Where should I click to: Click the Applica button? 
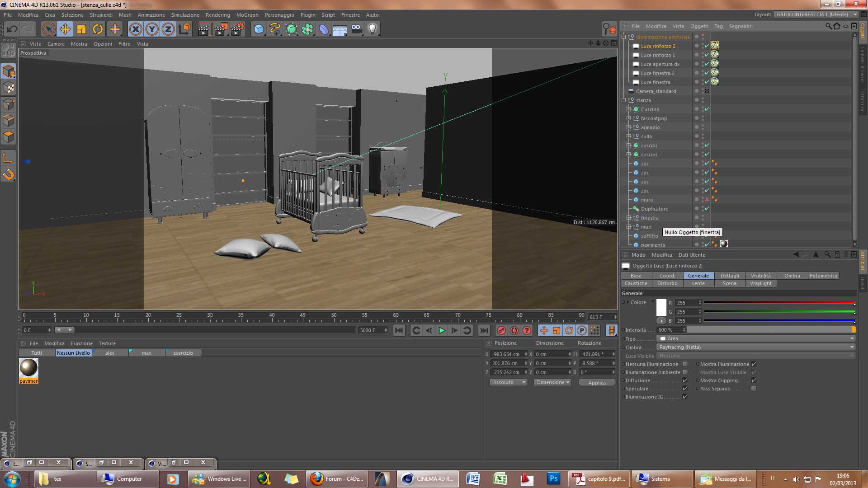click(597, 383)
